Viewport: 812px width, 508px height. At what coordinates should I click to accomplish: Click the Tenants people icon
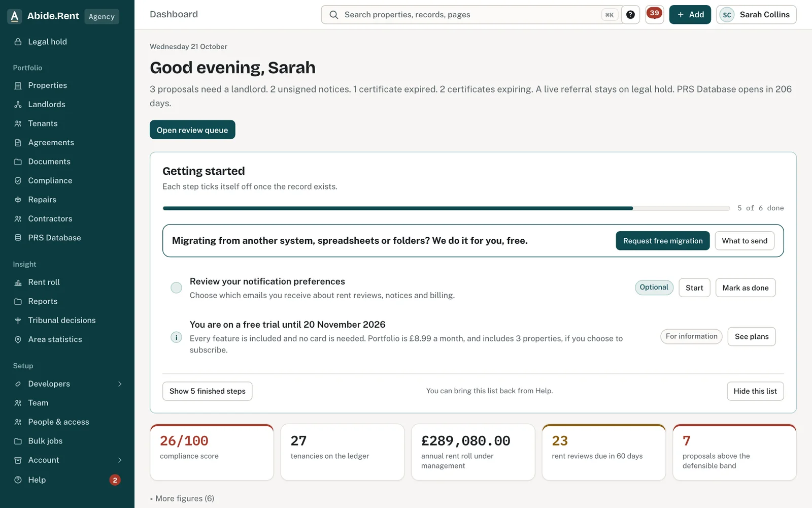[18, 123]
